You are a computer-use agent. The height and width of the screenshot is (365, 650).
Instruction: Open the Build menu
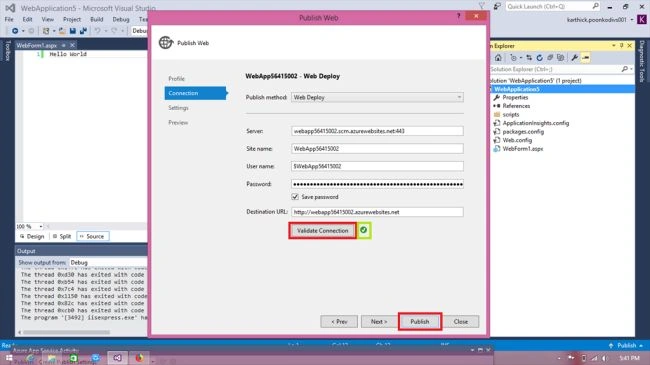point(97,19)
